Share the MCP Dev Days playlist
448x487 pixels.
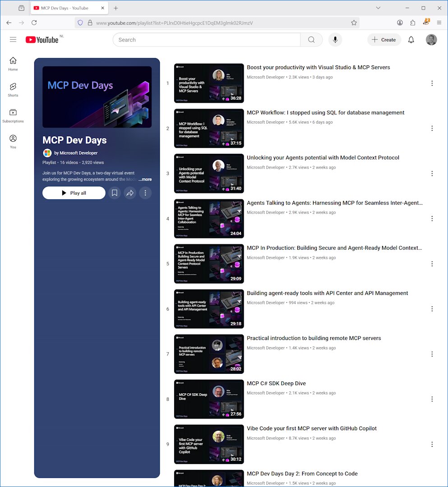[x=130, y=193]
